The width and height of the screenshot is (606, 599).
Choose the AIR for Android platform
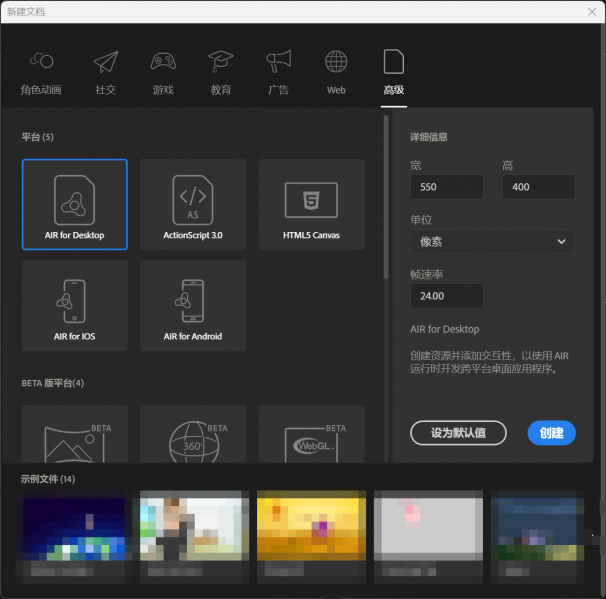(x=193, y=306)
